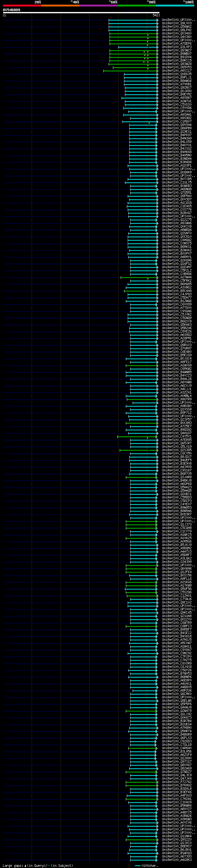Select the UniRef100_Q9ZNX7 label

176,88
